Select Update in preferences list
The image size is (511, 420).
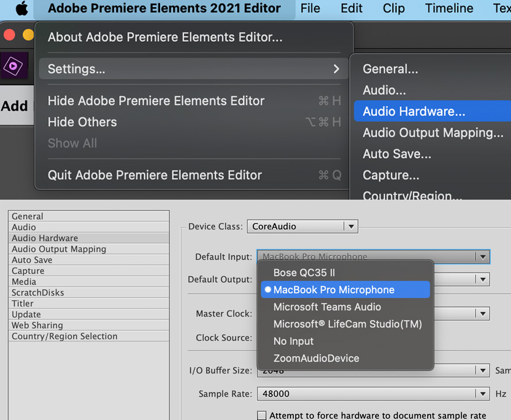pyautogui.click(x=88, y=314)
